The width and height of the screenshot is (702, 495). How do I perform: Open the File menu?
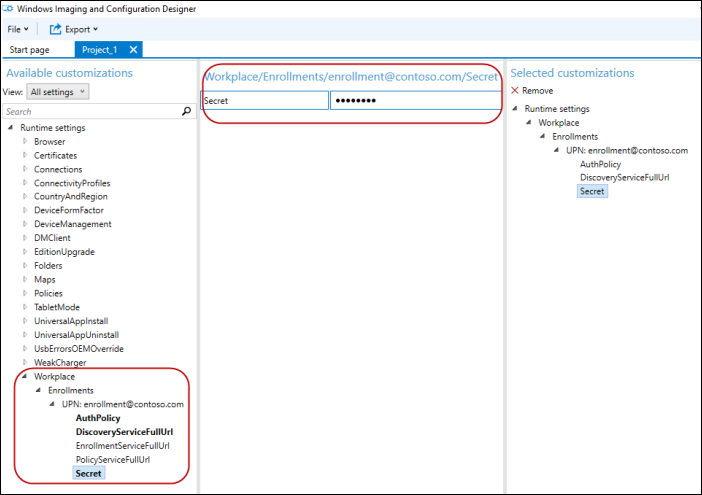coord(17,29)
